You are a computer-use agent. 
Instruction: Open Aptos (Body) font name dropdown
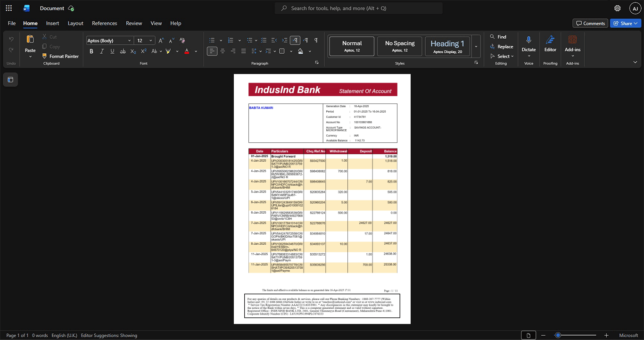(x=129, y=41)
